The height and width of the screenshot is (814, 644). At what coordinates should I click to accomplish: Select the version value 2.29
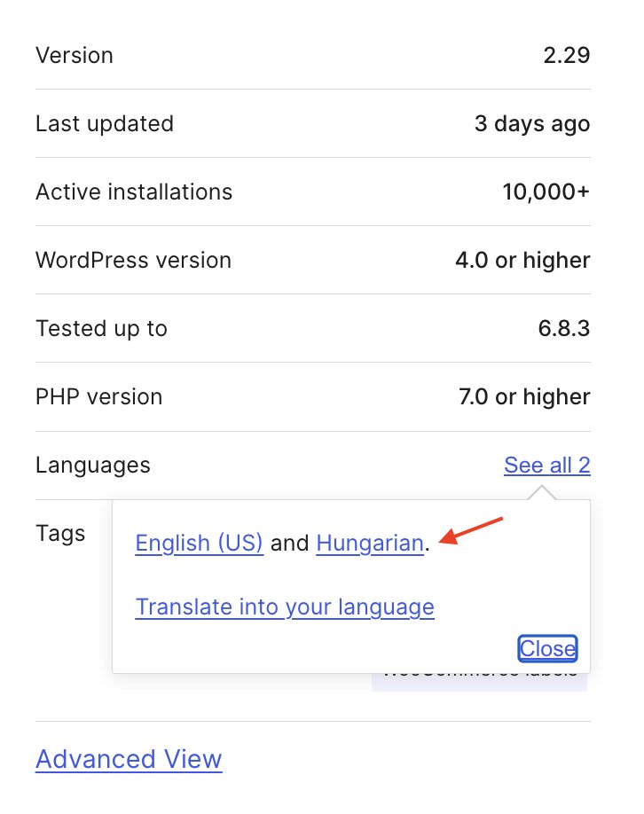[567, 55]
